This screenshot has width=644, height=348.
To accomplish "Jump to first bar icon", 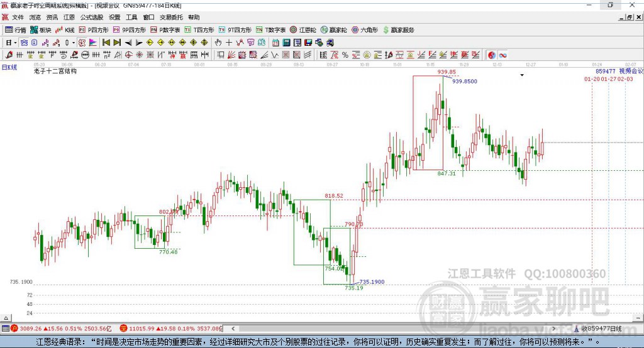I will (x=106, y=43).
